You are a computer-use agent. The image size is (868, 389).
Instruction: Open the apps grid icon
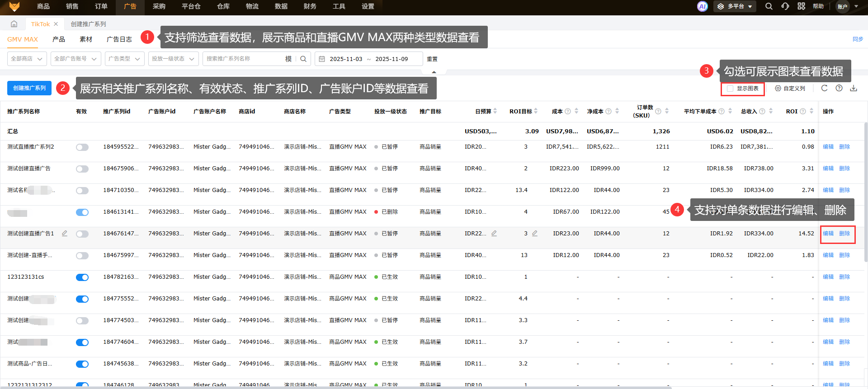801,6
